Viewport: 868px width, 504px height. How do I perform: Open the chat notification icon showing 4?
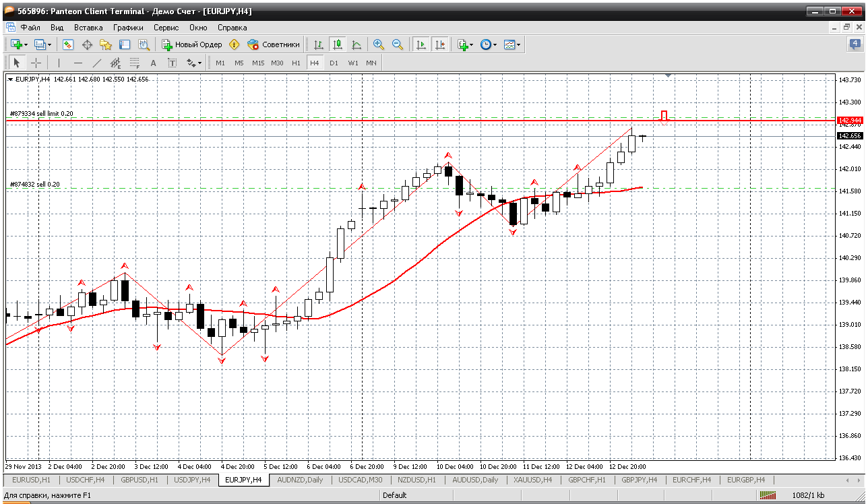coord(855,44)
